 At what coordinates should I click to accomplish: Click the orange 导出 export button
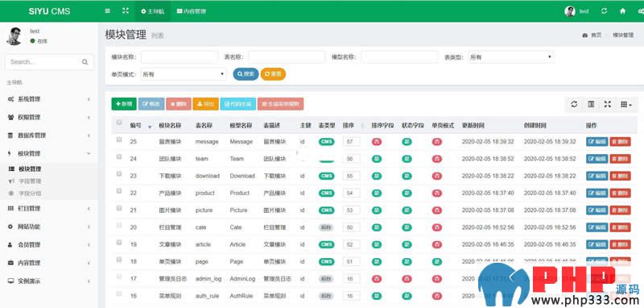206,104
